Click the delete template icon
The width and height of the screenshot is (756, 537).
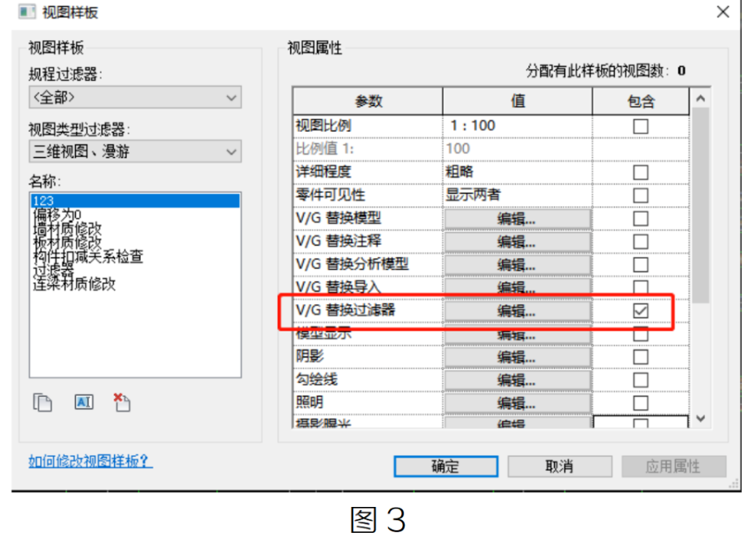[x=122, y=403]
